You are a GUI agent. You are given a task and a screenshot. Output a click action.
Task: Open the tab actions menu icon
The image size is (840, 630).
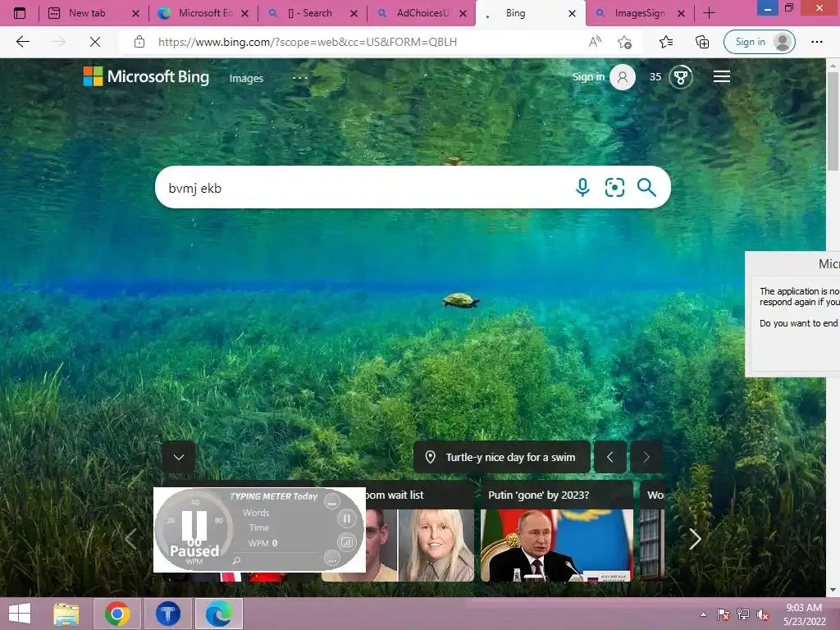pyautogui.click(x=20, y=13)
